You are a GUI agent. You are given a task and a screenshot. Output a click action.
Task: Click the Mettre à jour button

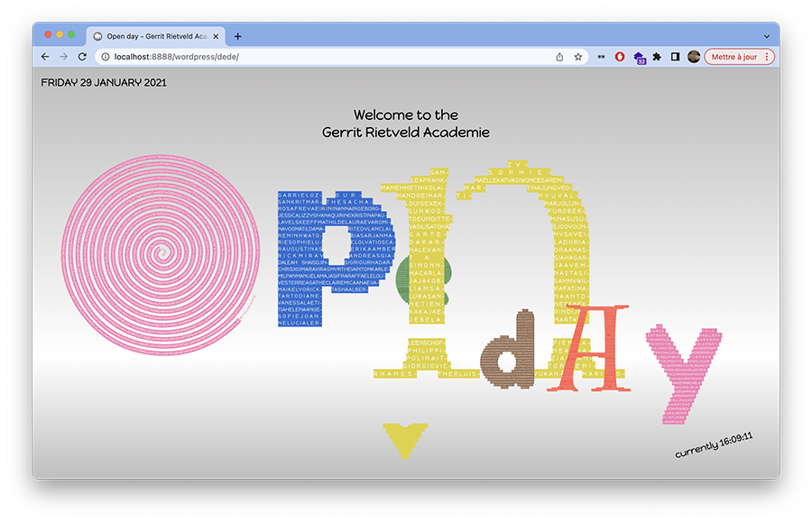coord(740,57)
